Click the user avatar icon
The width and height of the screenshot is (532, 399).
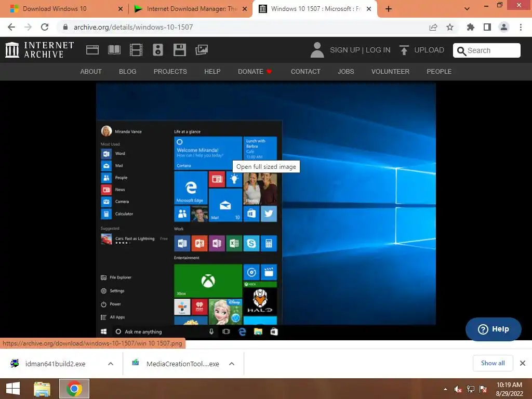point(317,50)
